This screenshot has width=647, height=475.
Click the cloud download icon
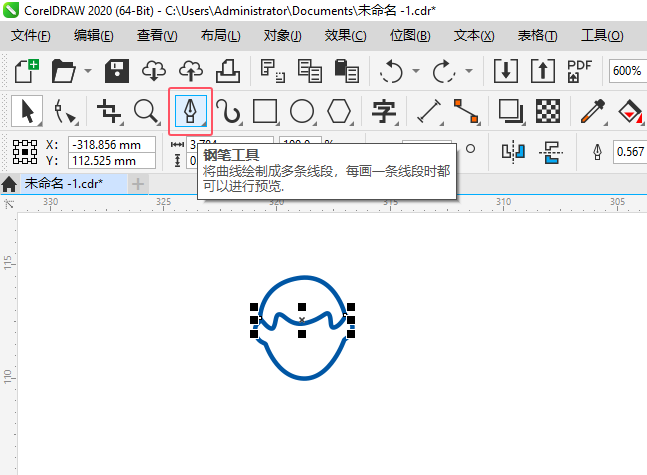click(154, 71)
